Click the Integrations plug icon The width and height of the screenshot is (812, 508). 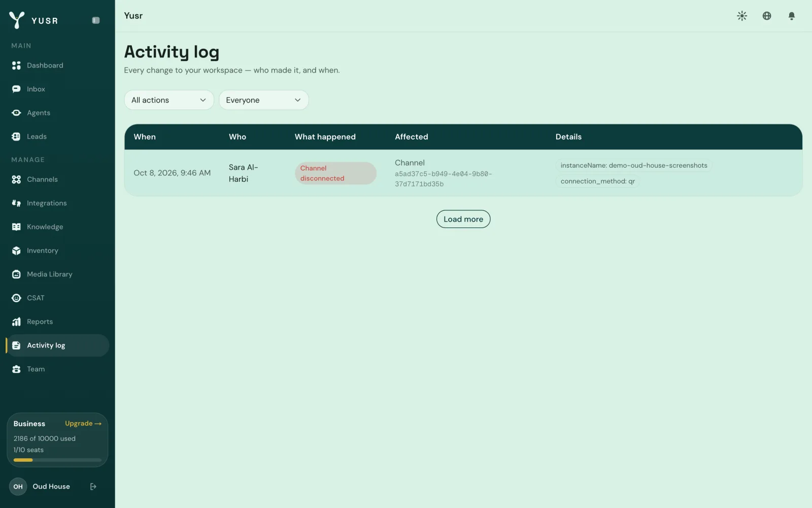pyautogui.click(x=16, y=203)
